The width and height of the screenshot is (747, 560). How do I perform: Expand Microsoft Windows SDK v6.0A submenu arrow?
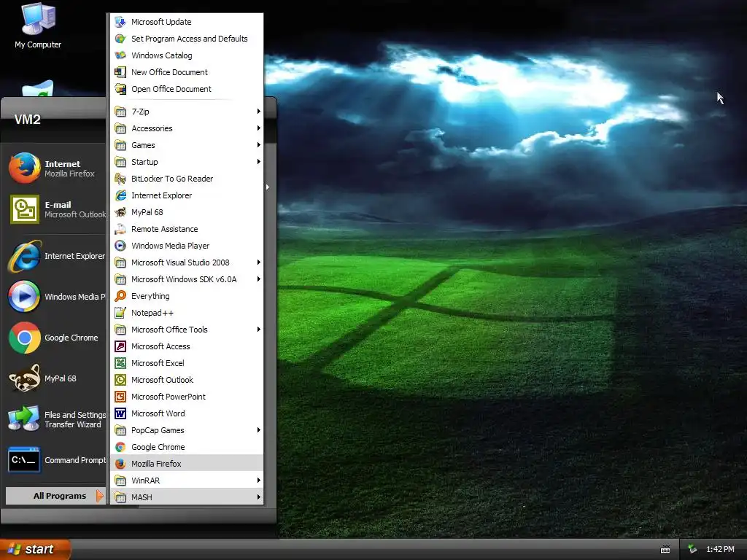tap(259, 279)
